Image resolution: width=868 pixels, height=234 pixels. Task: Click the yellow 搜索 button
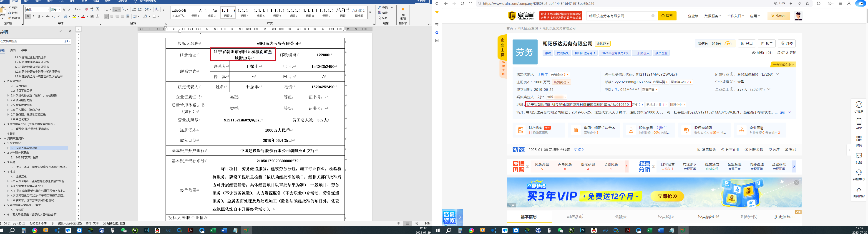(667, 16)
